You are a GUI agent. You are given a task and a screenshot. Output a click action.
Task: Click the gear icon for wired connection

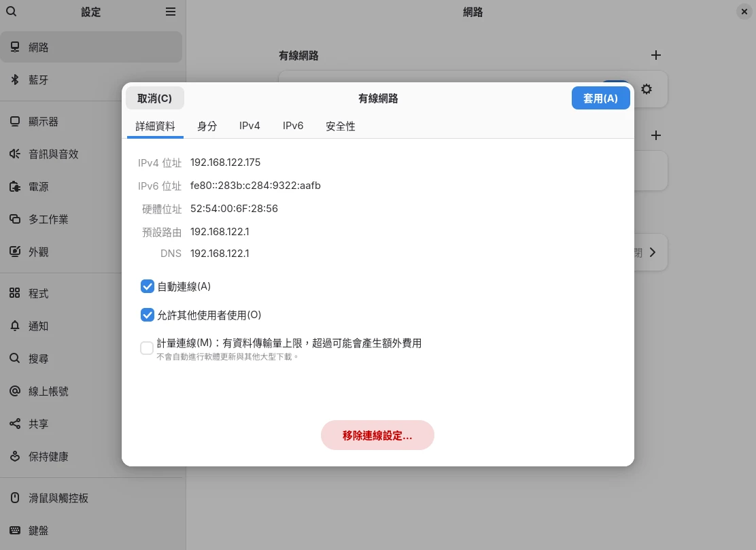[x=647, y=89]
